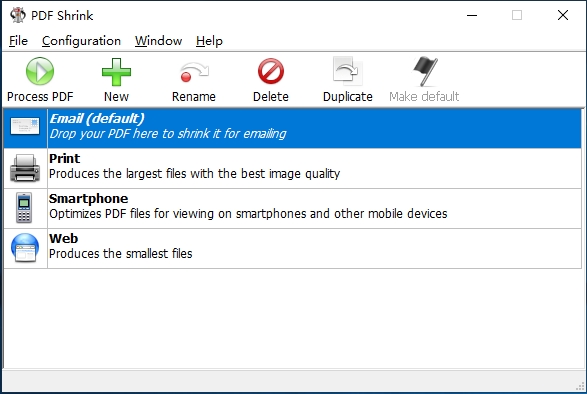Select the Smartphone configuration description text
The image size is (587, 394).
point(248,214)
